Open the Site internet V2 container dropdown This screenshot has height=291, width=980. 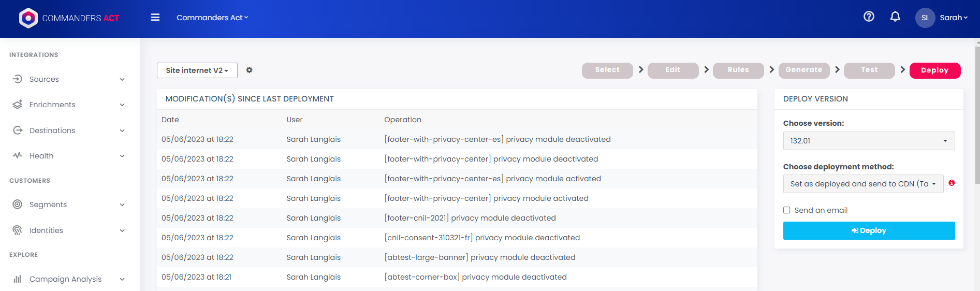(197, 70)
